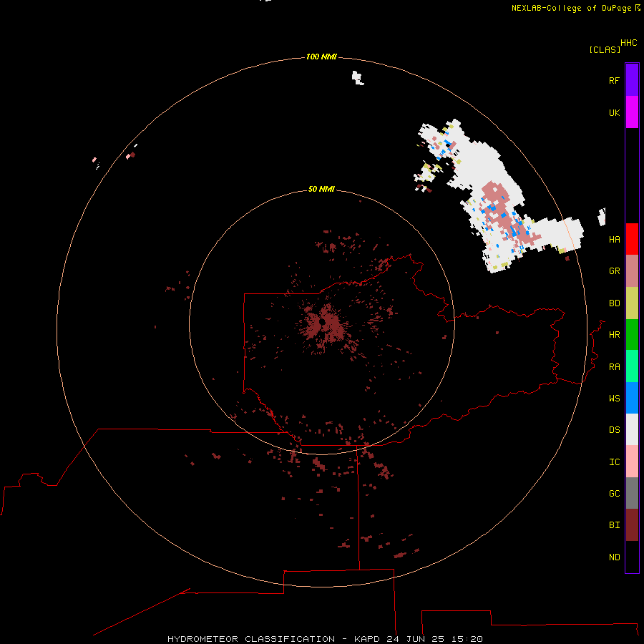Click the RF purple legend swatch
644x644 pixels.
632,80
